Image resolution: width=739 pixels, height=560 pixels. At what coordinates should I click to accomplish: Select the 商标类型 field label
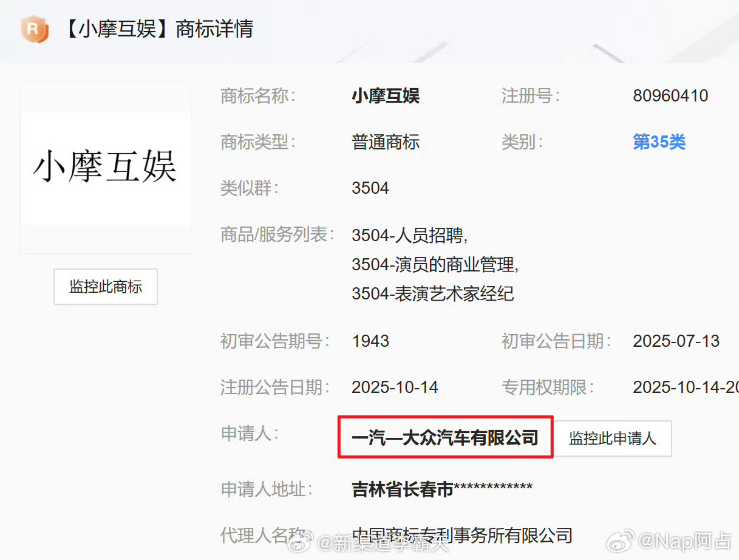(x=258, y=142)
